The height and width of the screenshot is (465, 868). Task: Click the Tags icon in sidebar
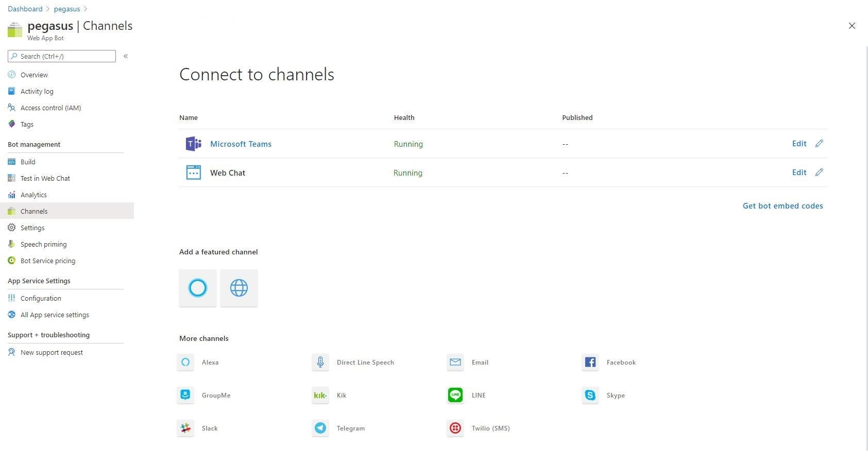12,124
